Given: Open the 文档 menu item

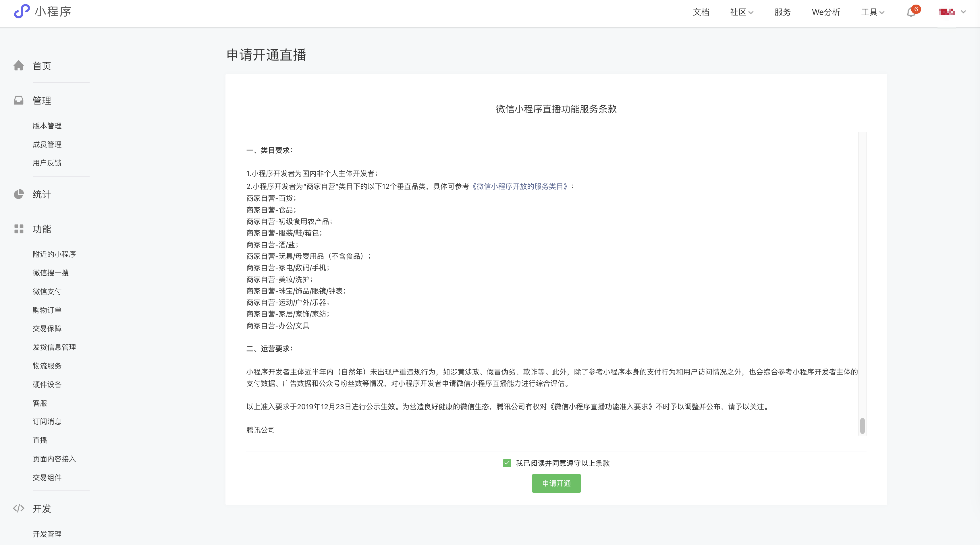Looking at the screenshot, I should [x=701, y=12].
